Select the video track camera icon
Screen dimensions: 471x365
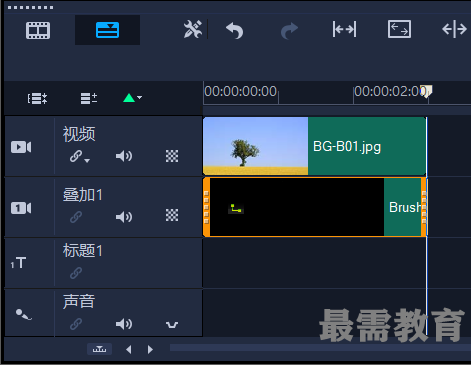coord(21,147)
